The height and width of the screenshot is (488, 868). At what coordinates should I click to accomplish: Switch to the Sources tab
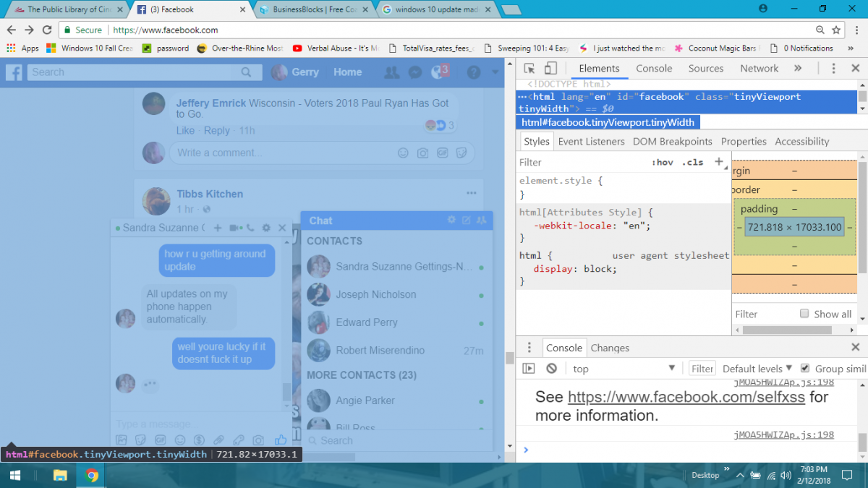point(706,69)
